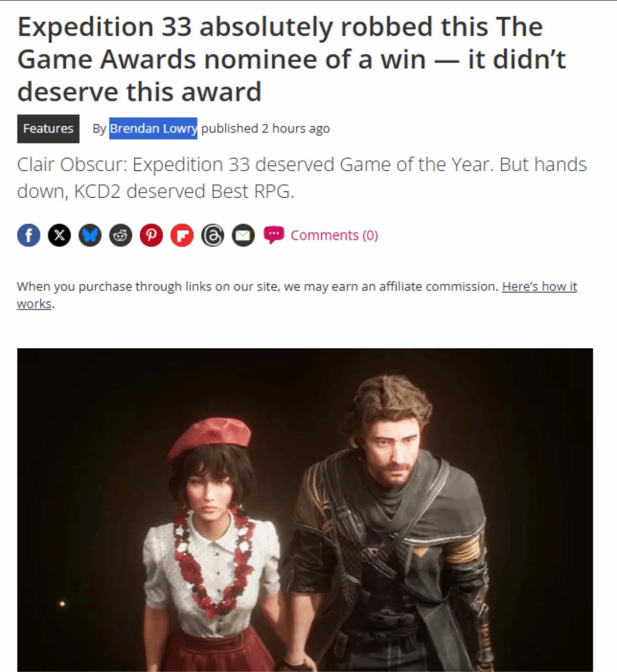This screenshot has height=672, width=617.
Task: Share the article on X
Action: (60, 235)
